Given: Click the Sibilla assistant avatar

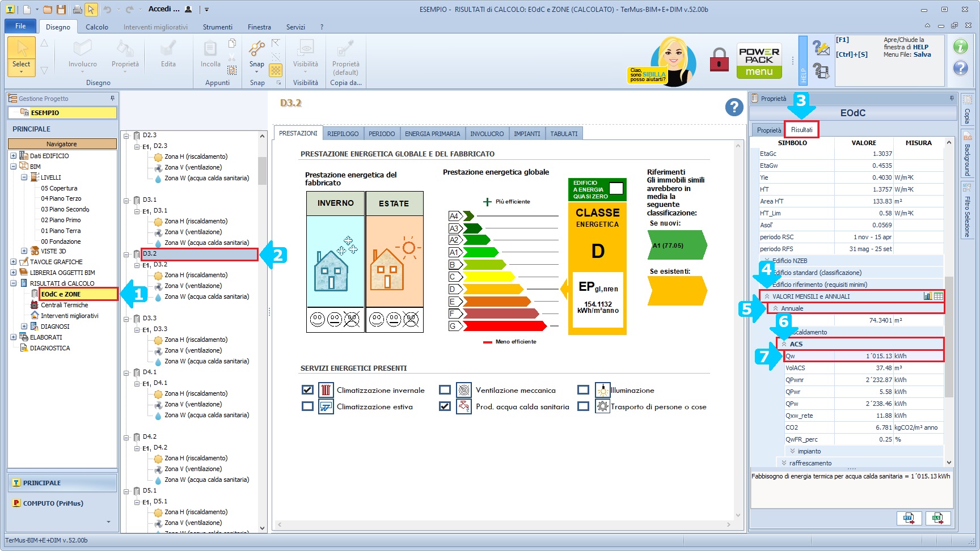Looking at the screenshot, I should pyautogui.click(x=674, y=61).
